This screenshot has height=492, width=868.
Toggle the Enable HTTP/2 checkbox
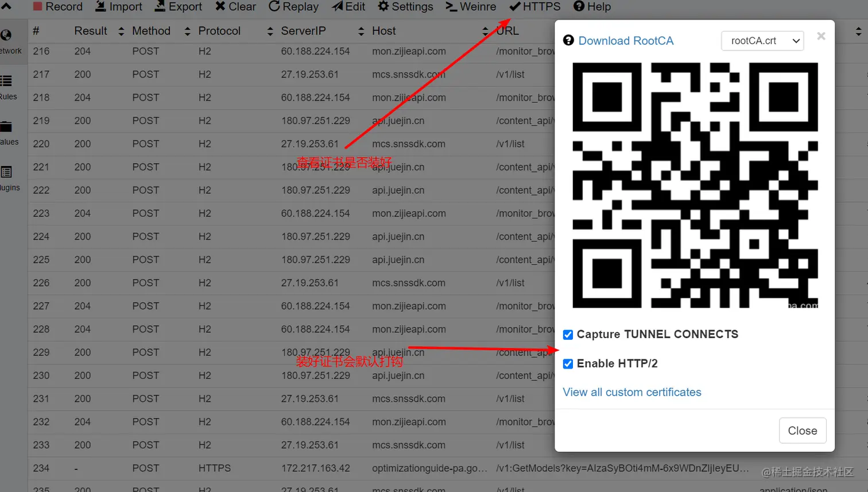pos(568,364)
